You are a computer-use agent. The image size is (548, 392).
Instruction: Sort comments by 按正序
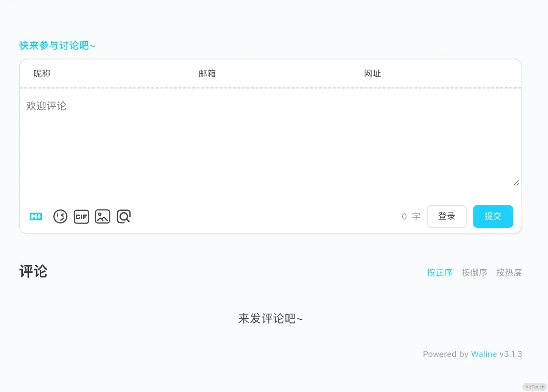(439, 272)
